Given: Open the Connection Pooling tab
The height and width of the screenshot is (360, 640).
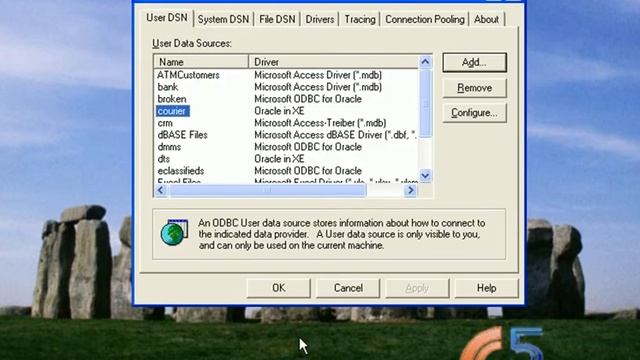Looking at the screenshot, I should [x=424, y=19].
